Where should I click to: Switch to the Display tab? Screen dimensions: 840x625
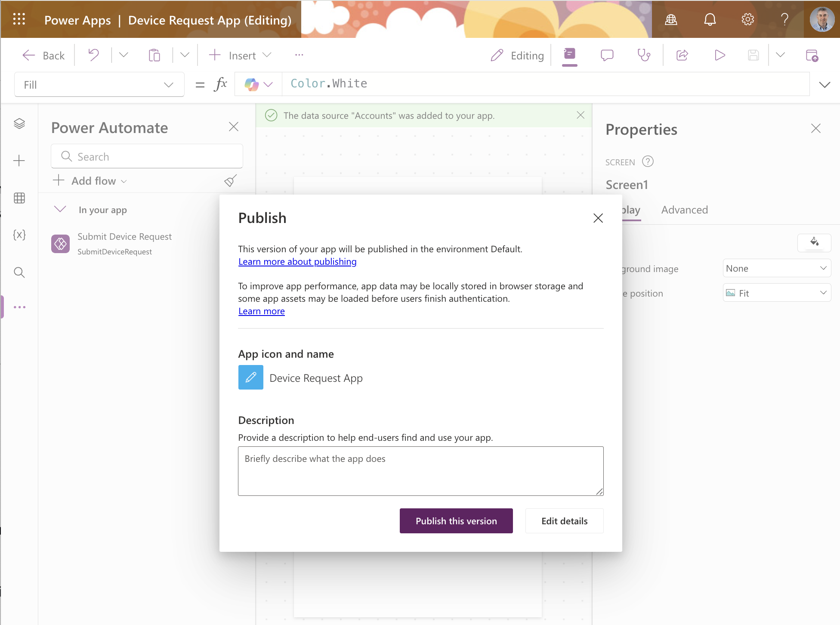631,210
